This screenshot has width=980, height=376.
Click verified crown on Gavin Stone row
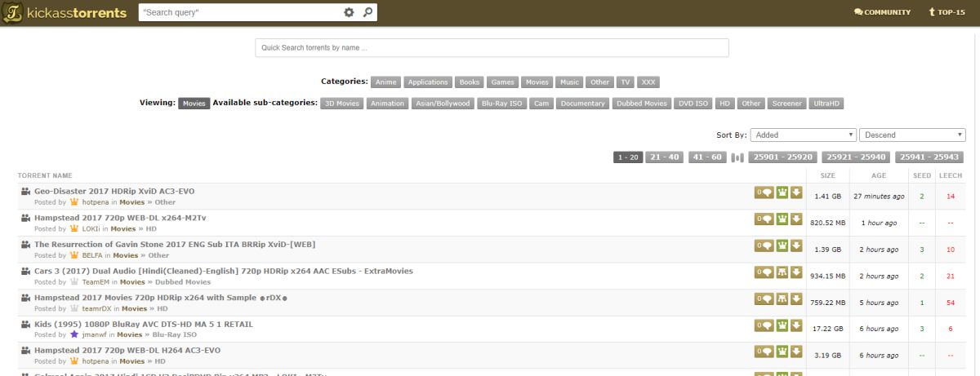click(x=782, y=246)
